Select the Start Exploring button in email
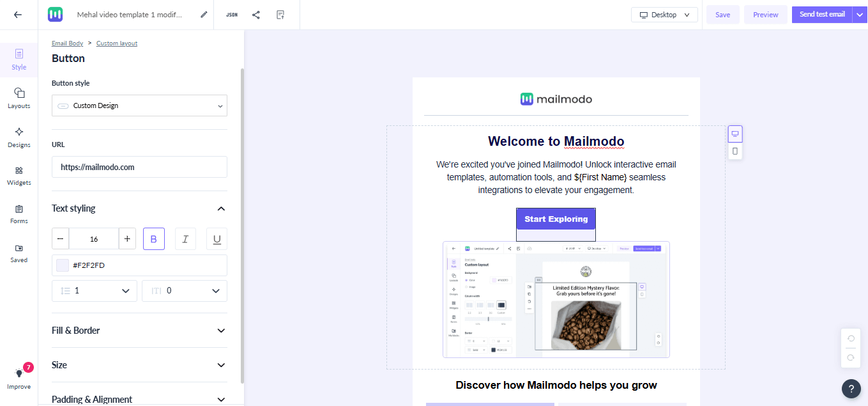Screen dimensions: 868x406 coord(556,219)
